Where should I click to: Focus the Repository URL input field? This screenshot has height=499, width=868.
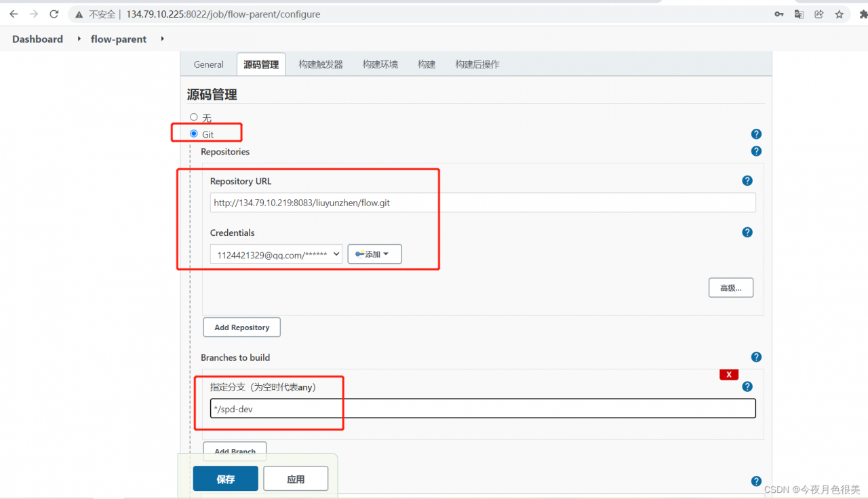coord(483,203)
